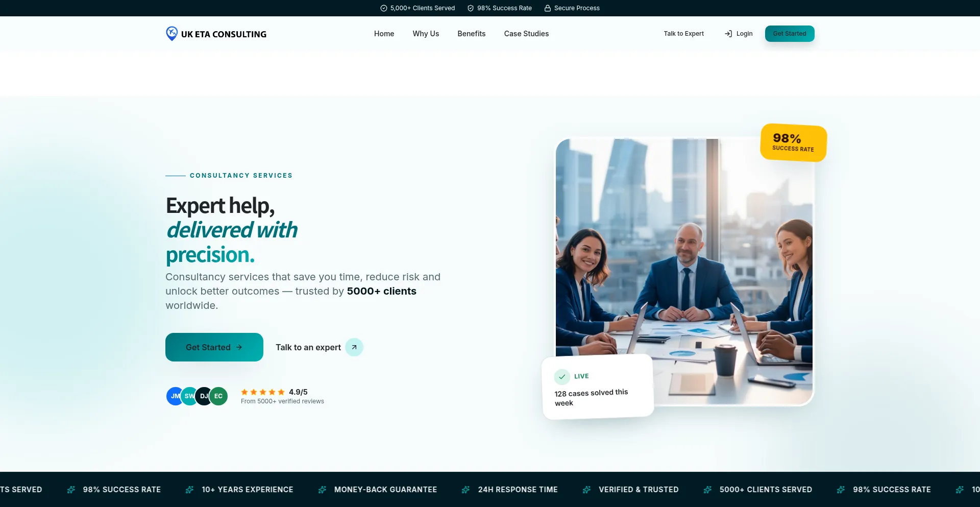Click the bold '5000+ clients' text
The image size is (980, 507).
(x=382, y=291)
